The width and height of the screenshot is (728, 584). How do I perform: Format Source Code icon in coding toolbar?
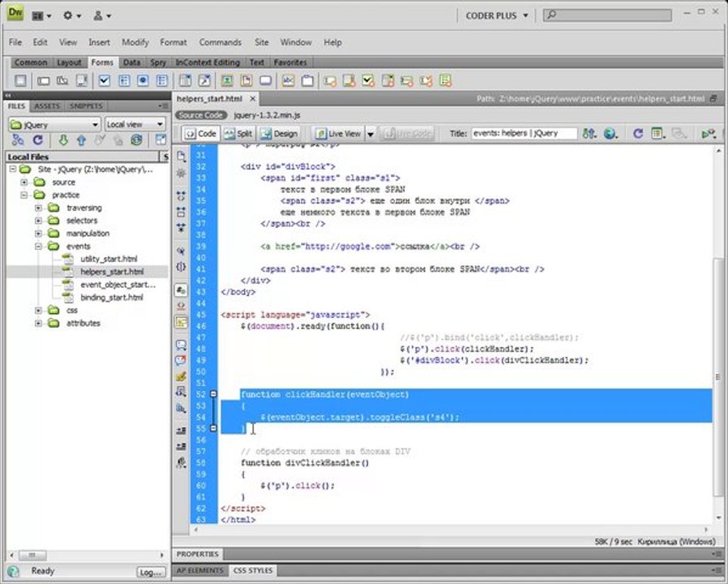(x=181, y=462)
